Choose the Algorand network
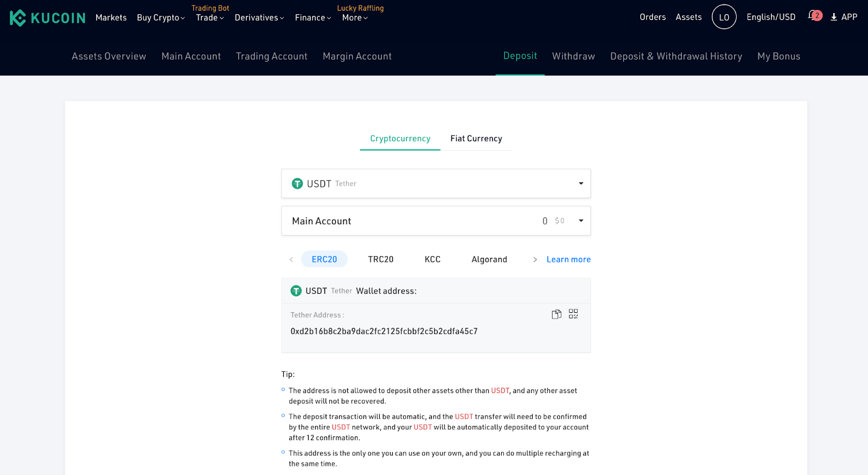This screenshot has height=475, width=868. (489, 259)
